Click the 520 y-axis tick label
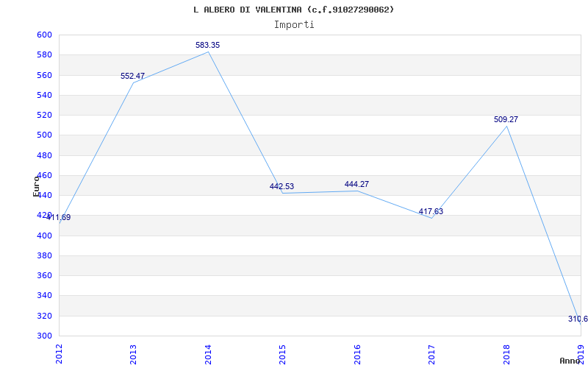The width and height of the screenshot is (588, 368). click(44, 116)
